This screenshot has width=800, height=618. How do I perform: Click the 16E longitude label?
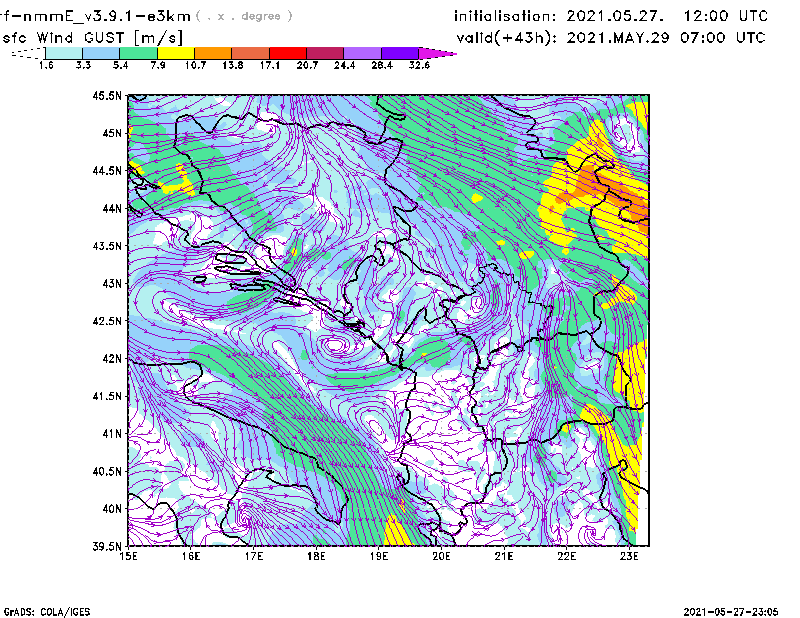(x=191, y=556)
